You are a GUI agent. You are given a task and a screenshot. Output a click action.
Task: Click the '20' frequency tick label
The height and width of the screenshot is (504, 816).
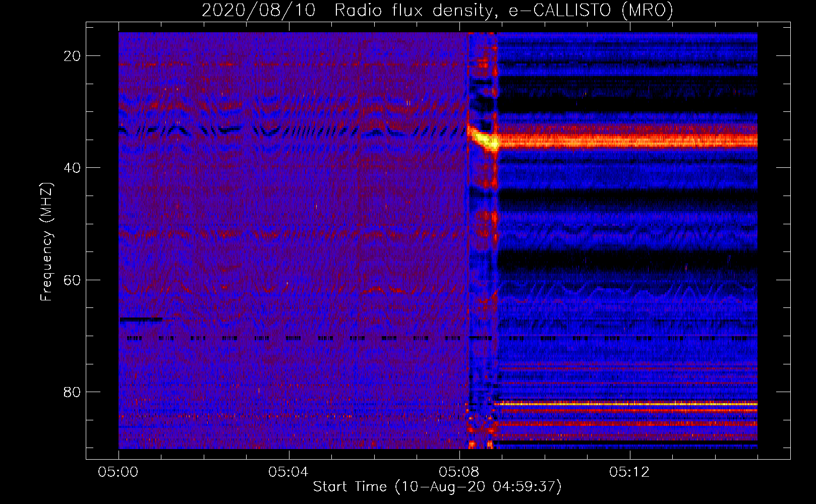[x=72, y=56]
